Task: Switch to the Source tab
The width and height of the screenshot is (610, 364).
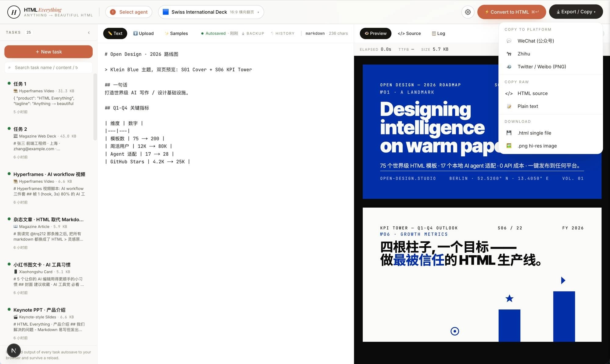Action: tap(409, 33)
